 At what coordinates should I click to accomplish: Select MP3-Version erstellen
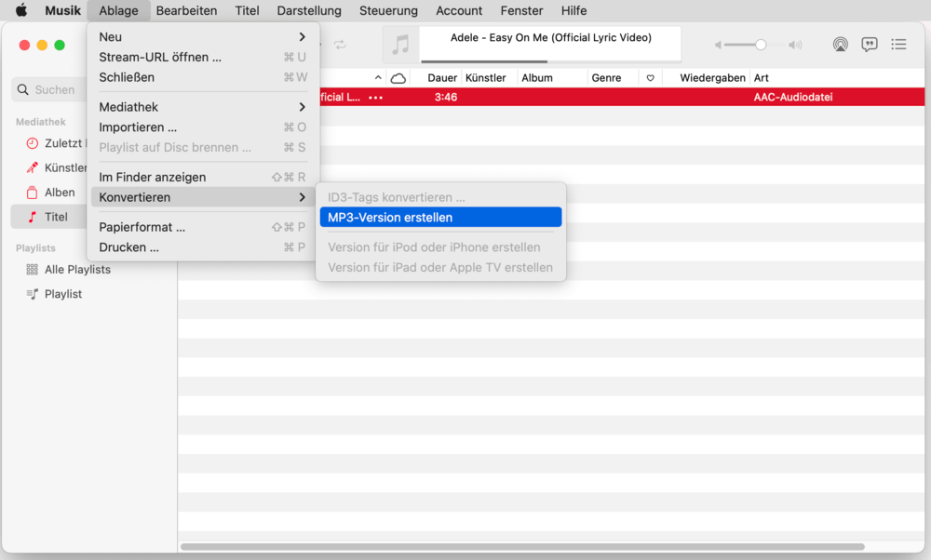[440, 217]
